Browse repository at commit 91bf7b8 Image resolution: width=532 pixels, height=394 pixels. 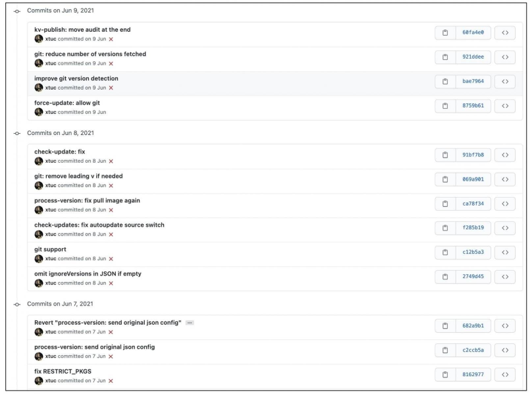tap(504, 155)
